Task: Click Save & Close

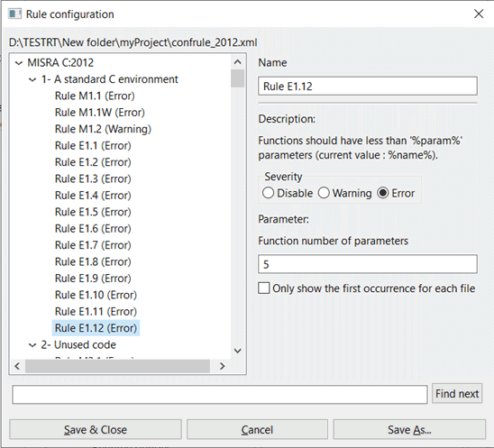Action: pos(96,429)
